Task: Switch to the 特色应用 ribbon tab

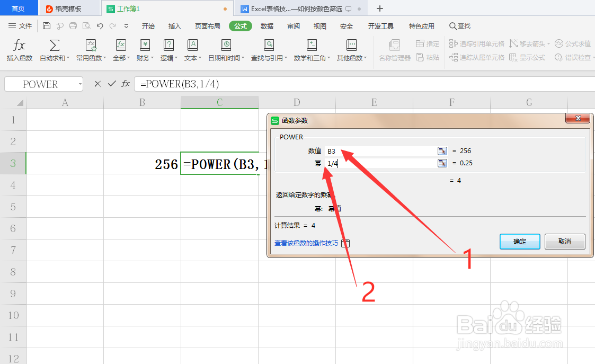Action: pyautogui.click(x=422, y=26)
